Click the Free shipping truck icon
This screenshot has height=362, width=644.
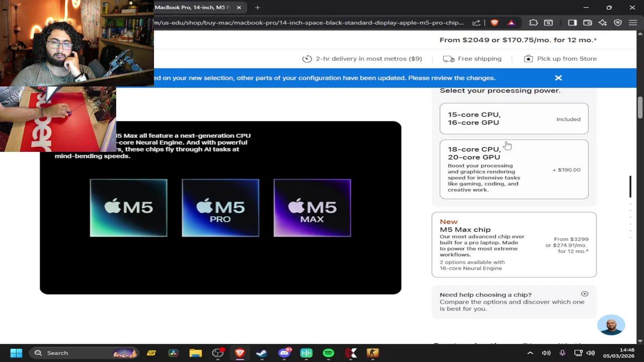pyautogui.click(x=449, y=59)
